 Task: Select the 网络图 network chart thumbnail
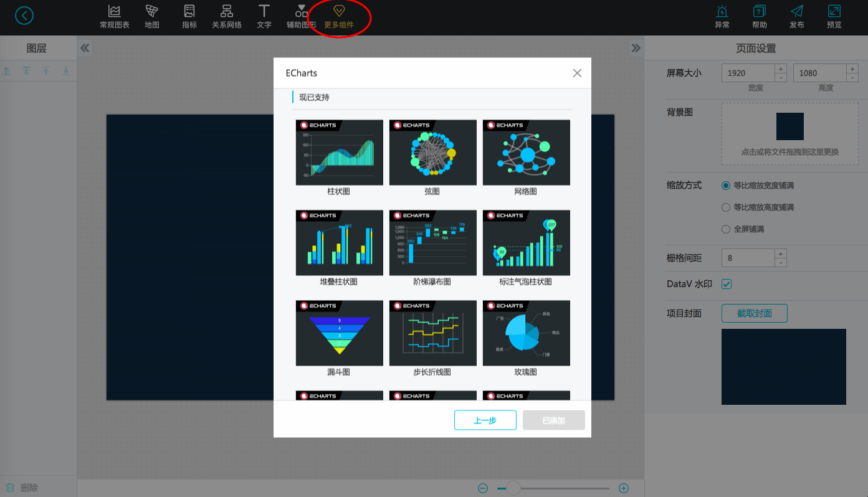(x=526, y=153)
